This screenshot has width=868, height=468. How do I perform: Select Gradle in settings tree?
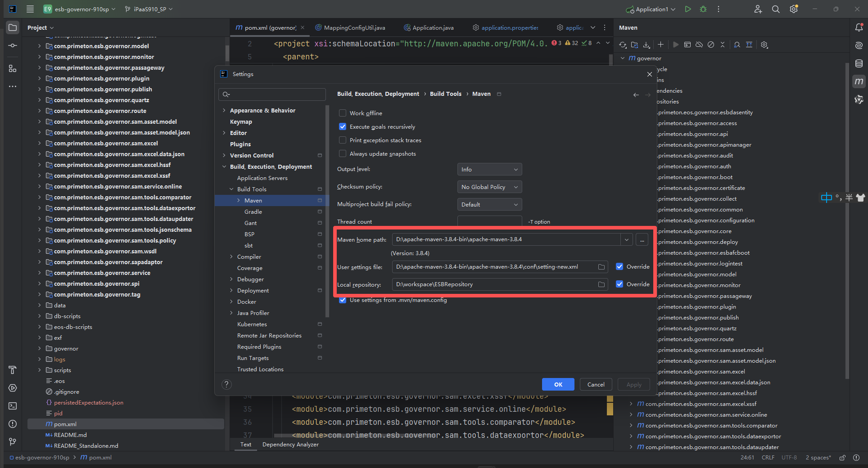tap(253, 211)
